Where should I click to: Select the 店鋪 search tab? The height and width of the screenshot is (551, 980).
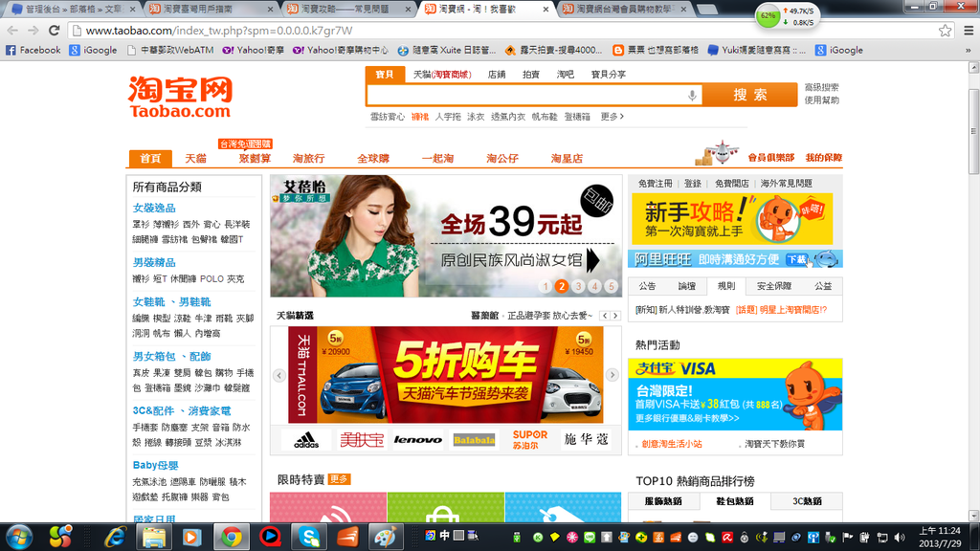[497, 75]
